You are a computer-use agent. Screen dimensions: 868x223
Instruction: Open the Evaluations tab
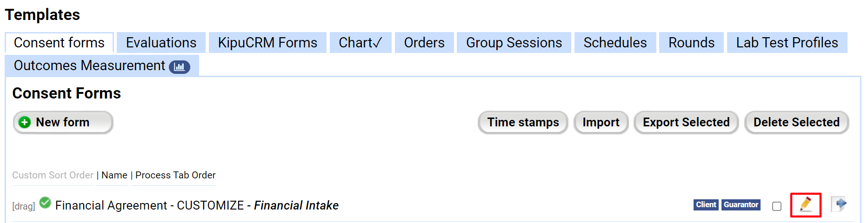tap(161, 43)
